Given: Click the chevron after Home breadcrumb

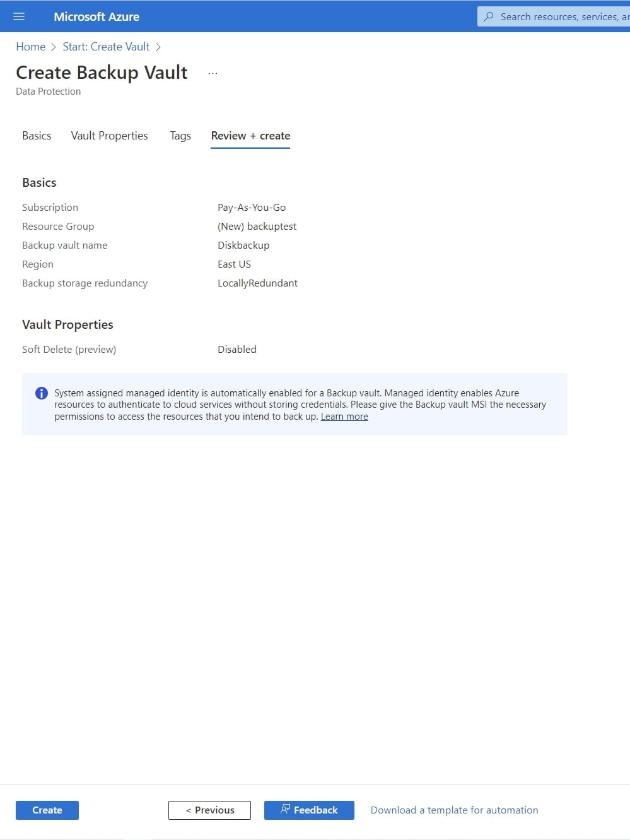Looking at the screenshot, I should pos(54,47).
